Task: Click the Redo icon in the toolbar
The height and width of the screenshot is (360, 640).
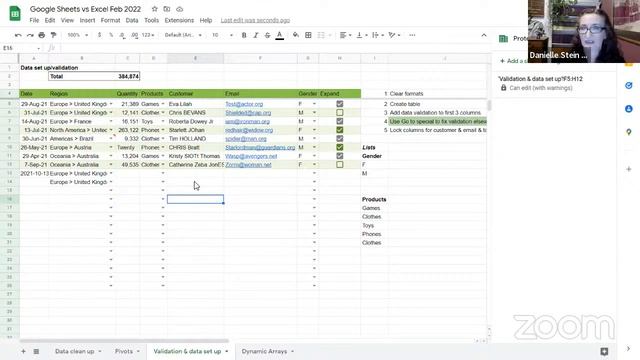Action: pyautogui.click(x=30, y=36)
